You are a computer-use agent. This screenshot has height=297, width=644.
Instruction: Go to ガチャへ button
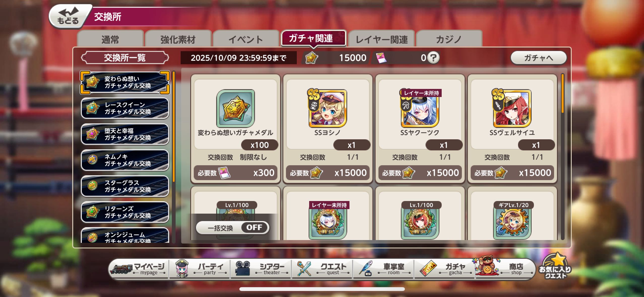(538, 58)
